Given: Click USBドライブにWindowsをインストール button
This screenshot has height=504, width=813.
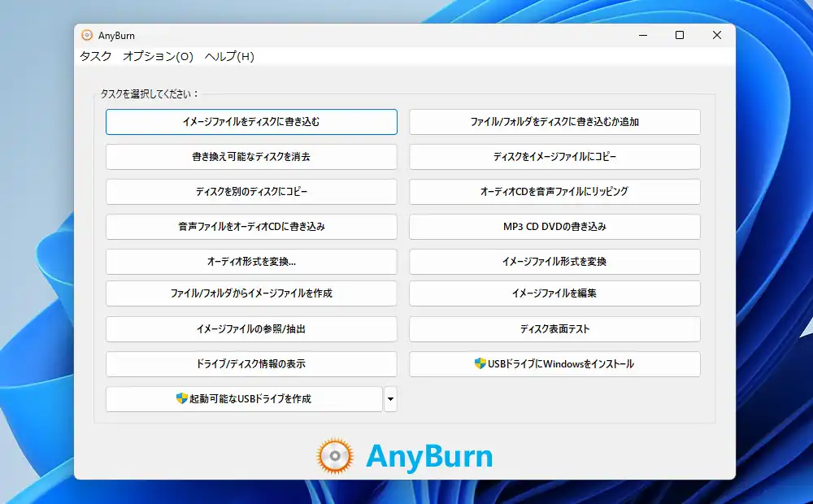Looking at the screenshot, I should [554, 364].
